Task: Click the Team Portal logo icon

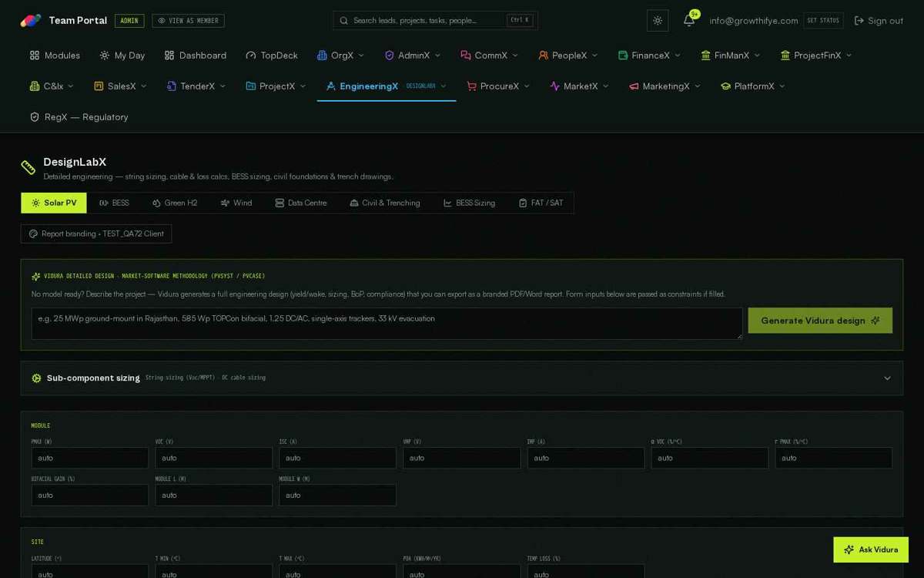Action: point(31,21)
